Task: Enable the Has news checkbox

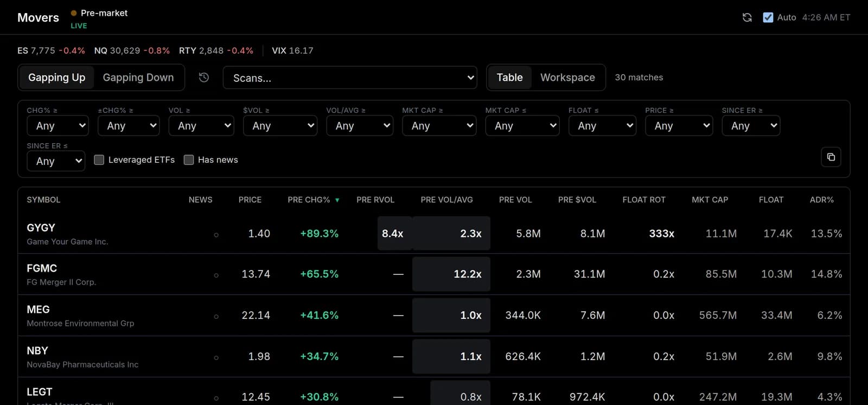Action: pyautogui.click(x=189, y=160)
